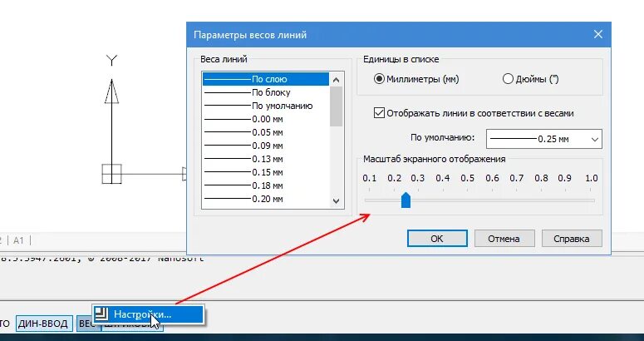Select 0.15 мм line weight
The image size is (644, 341).
(x=266, y=172)
